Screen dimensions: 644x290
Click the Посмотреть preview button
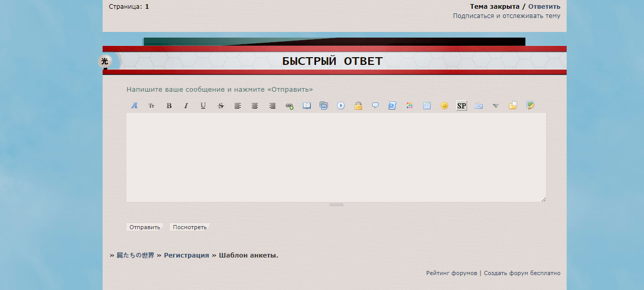click(190, 227)
